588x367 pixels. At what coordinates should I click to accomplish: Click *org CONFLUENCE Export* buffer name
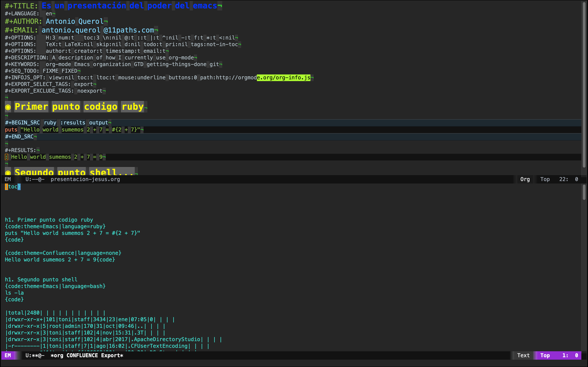[x=87, y=355]
